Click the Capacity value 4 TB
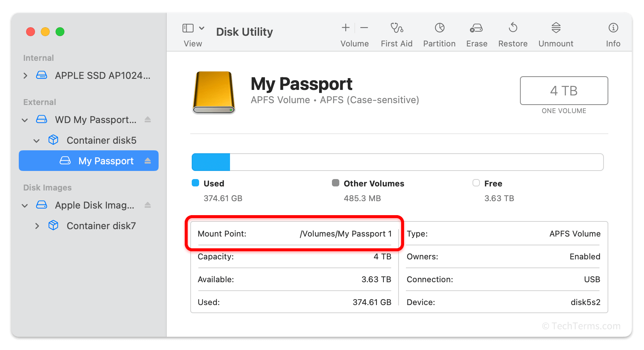Screen dimensions: 644x350 click(x=382, y=256)
